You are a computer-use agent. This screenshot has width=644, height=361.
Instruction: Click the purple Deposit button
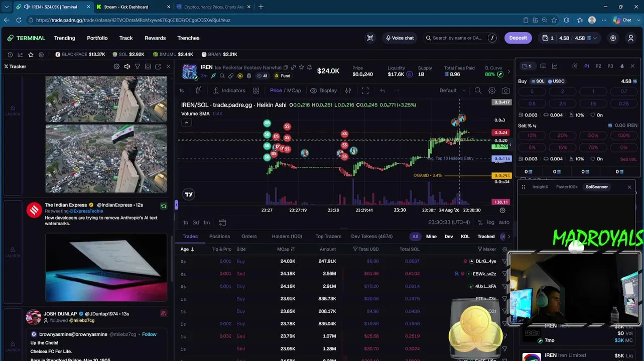pyautogui.click(x=518, y=38)
